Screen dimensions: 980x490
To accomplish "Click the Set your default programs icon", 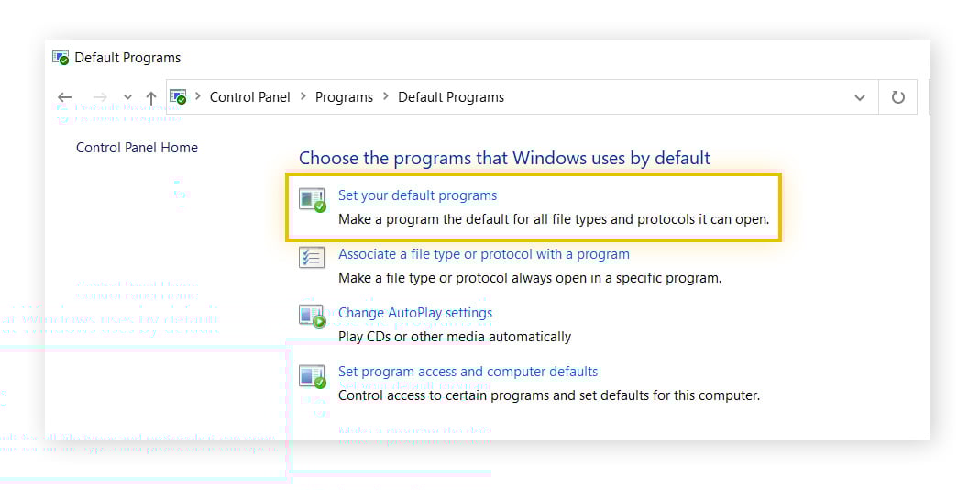I will (x=313, y=200).
